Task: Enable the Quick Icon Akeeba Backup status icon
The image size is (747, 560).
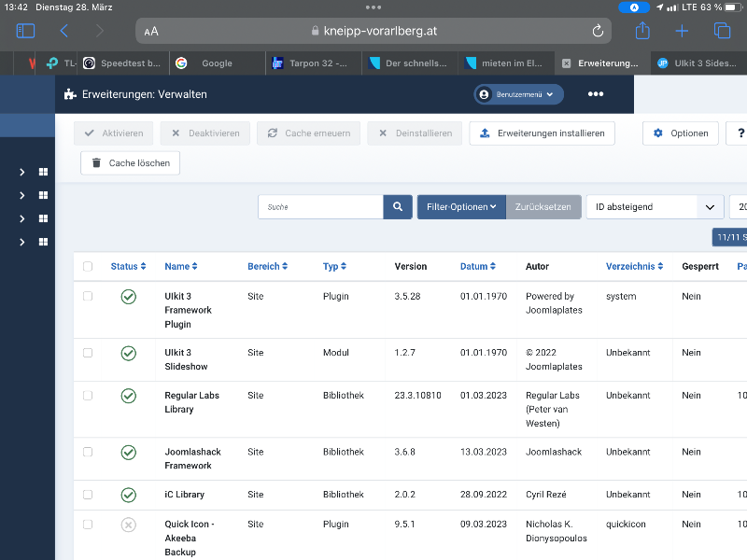Action: (129, 525)
